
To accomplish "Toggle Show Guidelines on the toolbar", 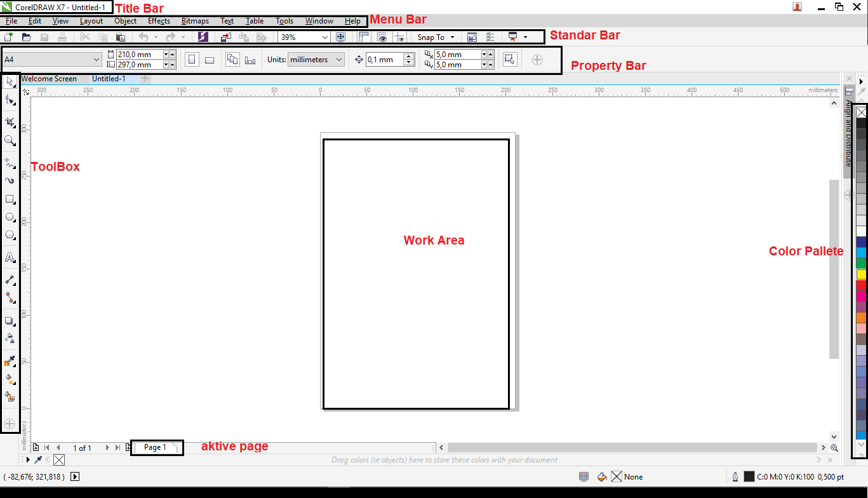I will (400, 37).
